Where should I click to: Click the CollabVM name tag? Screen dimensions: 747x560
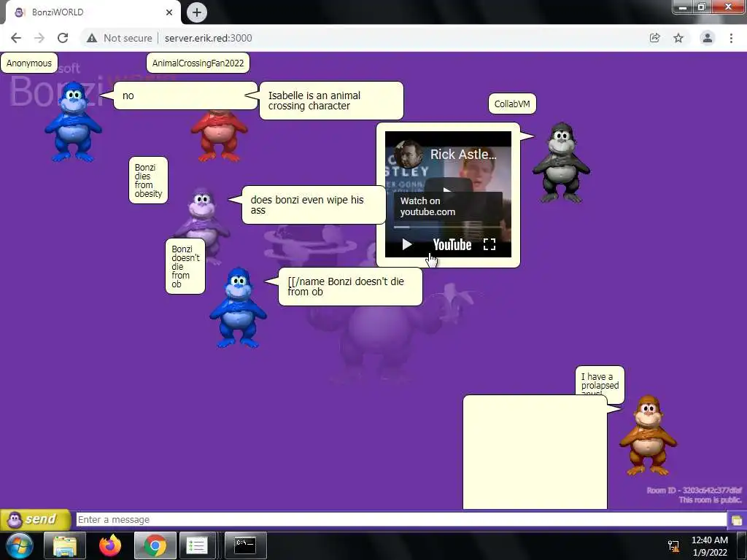click(x=512, y=104)
